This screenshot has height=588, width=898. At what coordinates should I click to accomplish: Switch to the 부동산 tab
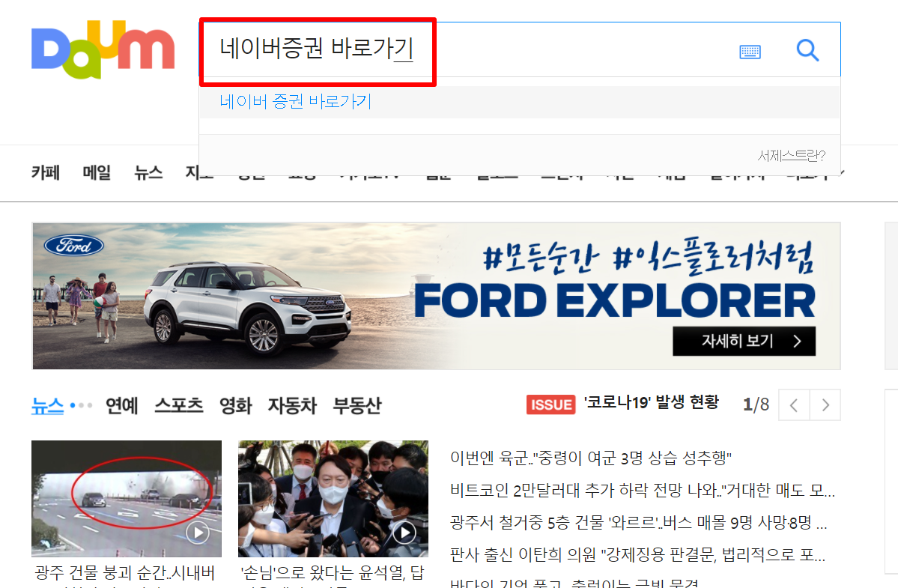(x=357, y=405)
